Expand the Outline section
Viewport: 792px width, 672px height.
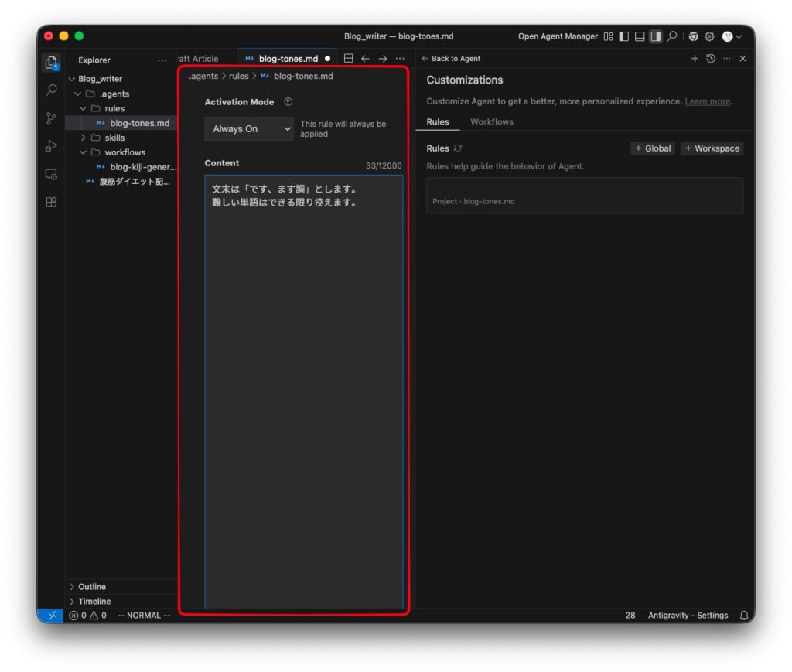coord(91,587)
